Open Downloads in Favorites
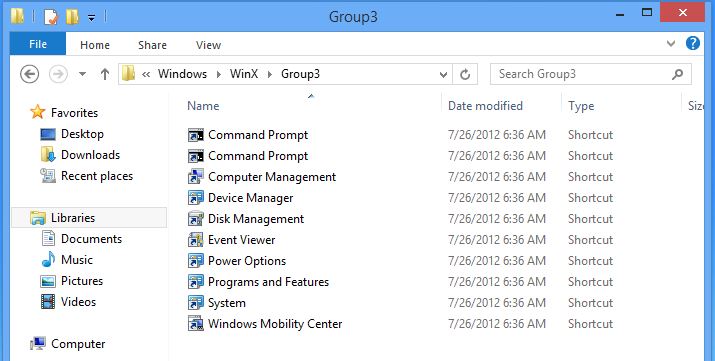The image size is (715, 361). coord(90,155)
